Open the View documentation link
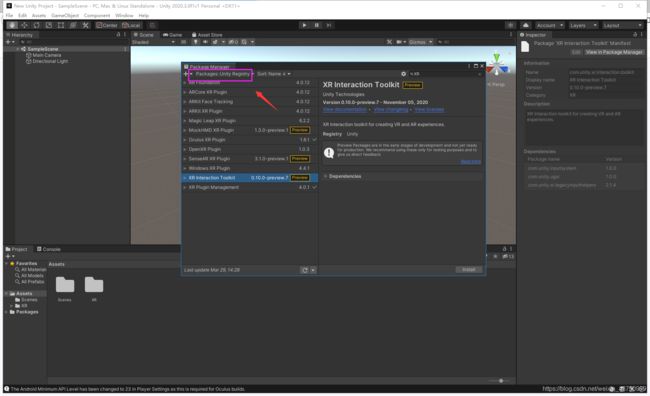 coord(345,109)
